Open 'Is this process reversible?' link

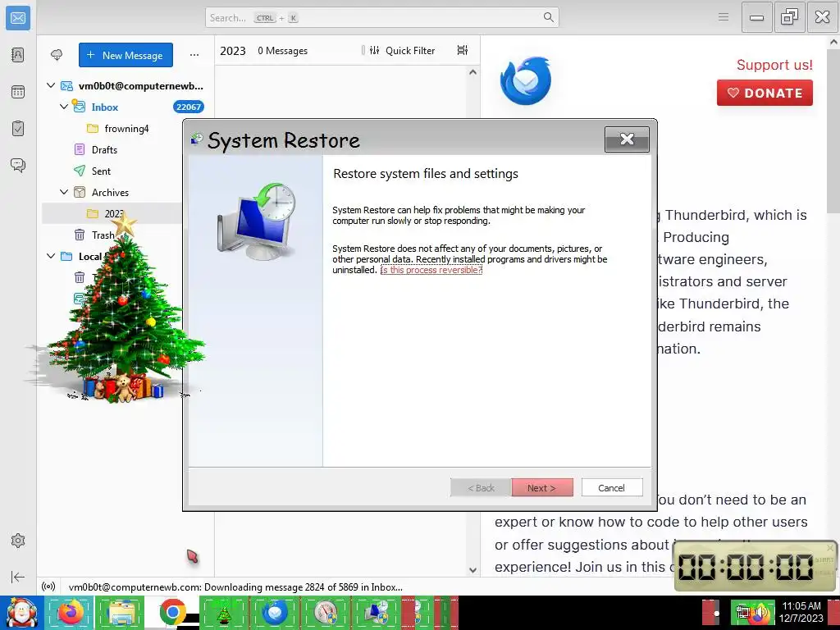pos(431,270)
